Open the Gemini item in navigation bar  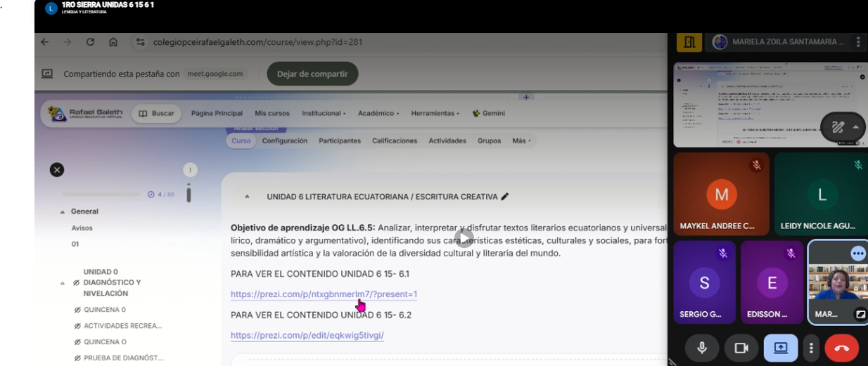[489, 113]
